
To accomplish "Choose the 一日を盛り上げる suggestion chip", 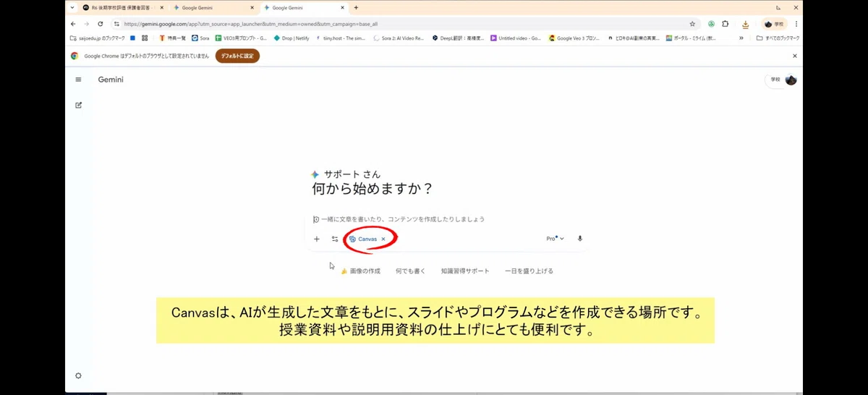I will (529, 271).
